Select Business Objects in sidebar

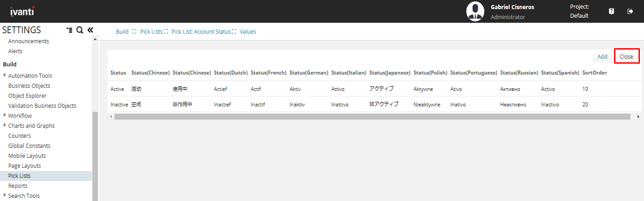point(29,85)
